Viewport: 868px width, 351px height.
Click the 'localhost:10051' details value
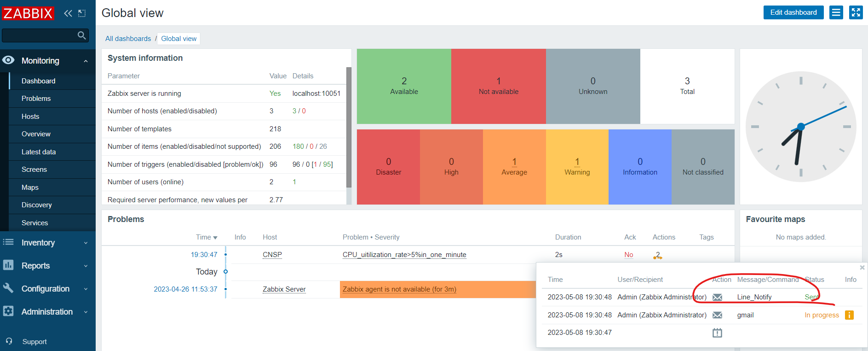pos(316,94)
